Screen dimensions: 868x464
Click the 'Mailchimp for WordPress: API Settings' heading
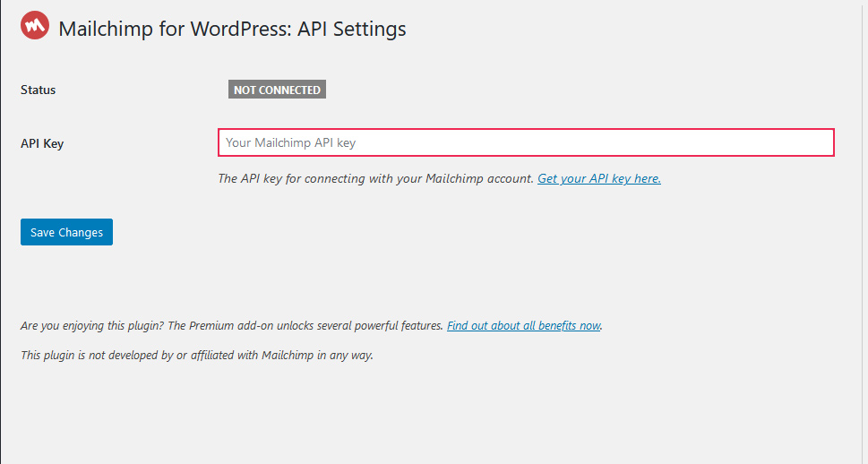(x=232, y=29)
